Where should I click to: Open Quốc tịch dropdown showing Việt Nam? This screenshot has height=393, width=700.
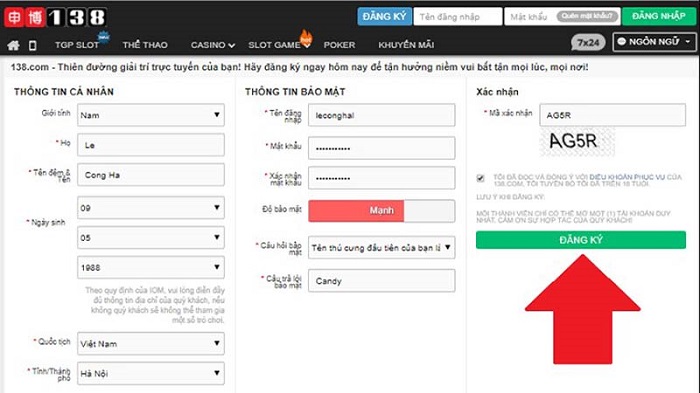click(151, 343)
